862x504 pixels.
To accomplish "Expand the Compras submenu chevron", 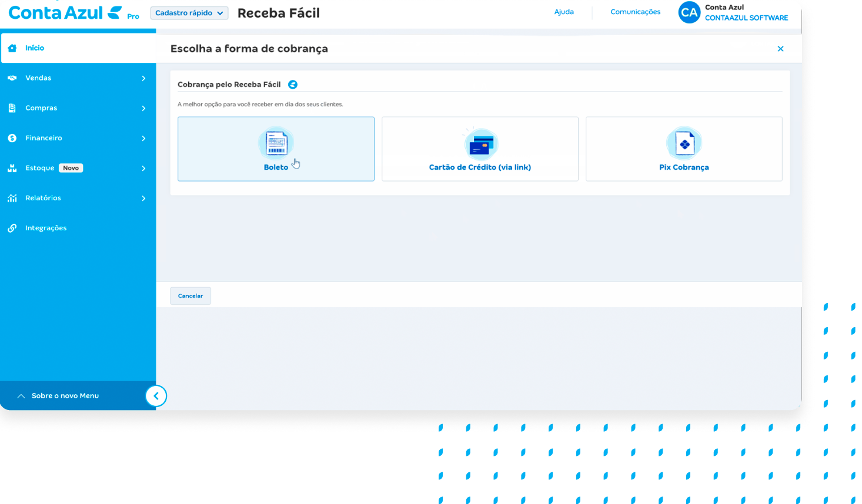I will coord(143,108).
